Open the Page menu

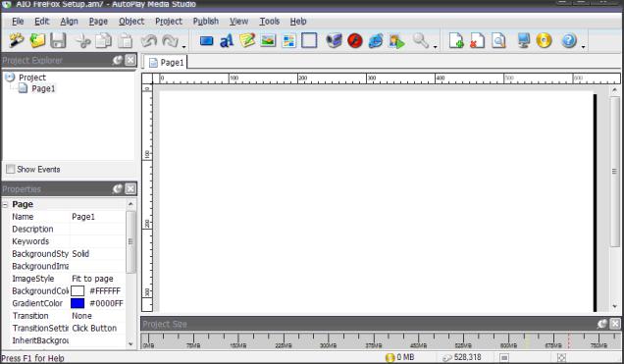click(98, 21)
